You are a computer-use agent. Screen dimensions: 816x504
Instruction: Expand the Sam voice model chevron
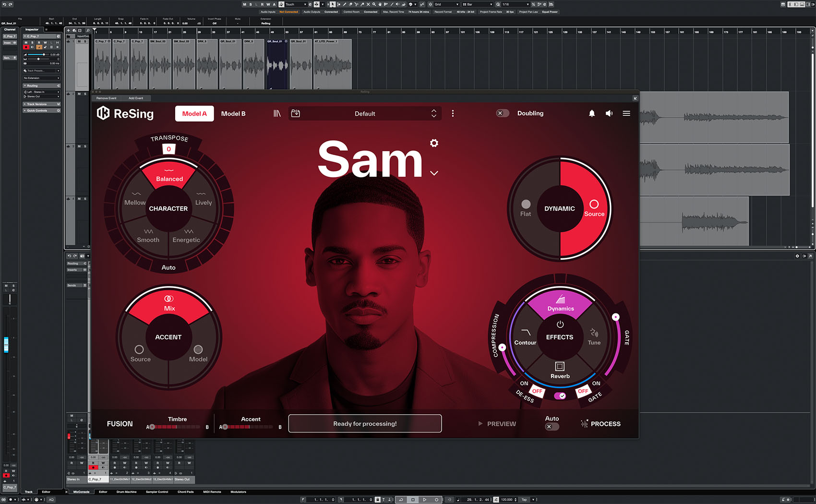pos(434,173)
